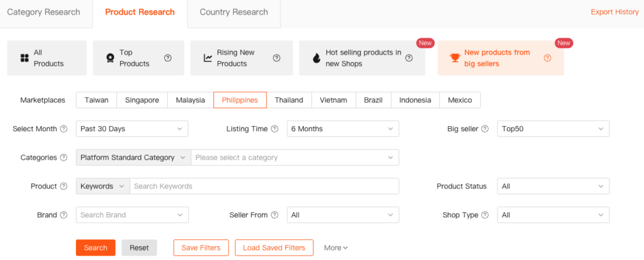Choose the Indonesia marketplace
Screen dimensions: 644x260
[415, 100]
